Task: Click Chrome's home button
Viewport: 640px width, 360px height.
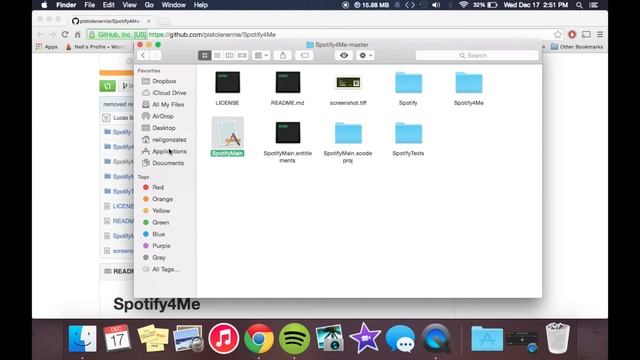Action: (x=78, y=35)
